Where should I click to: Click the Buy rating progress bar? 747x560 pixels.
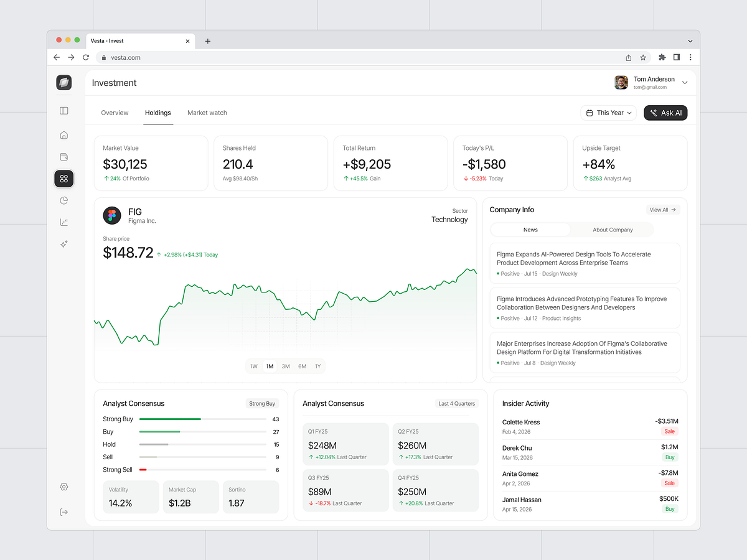coord(203,432)
